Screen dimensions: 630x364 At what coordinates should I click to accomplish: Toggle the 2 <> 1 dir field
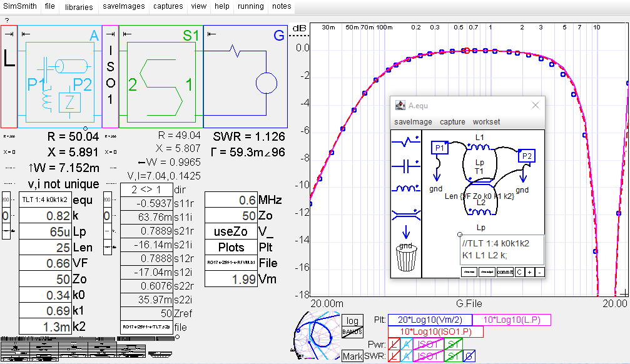coord(146,190)
